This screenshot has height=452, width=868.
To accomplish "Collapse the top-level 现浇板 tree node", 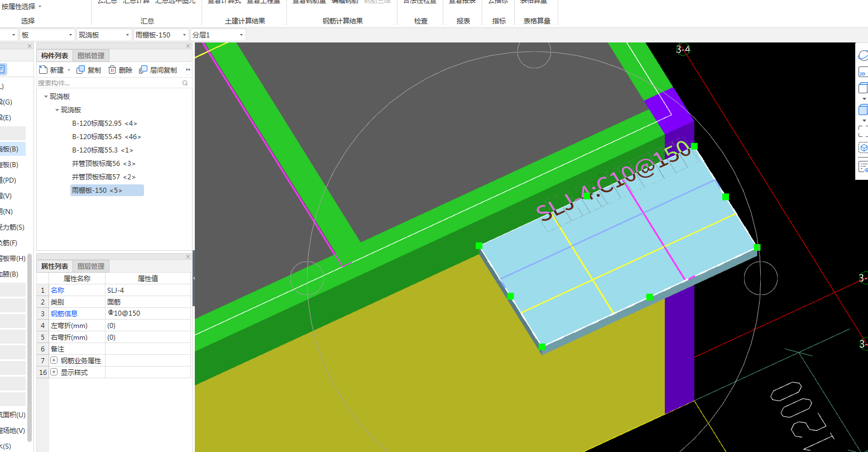I will [46, 97].
